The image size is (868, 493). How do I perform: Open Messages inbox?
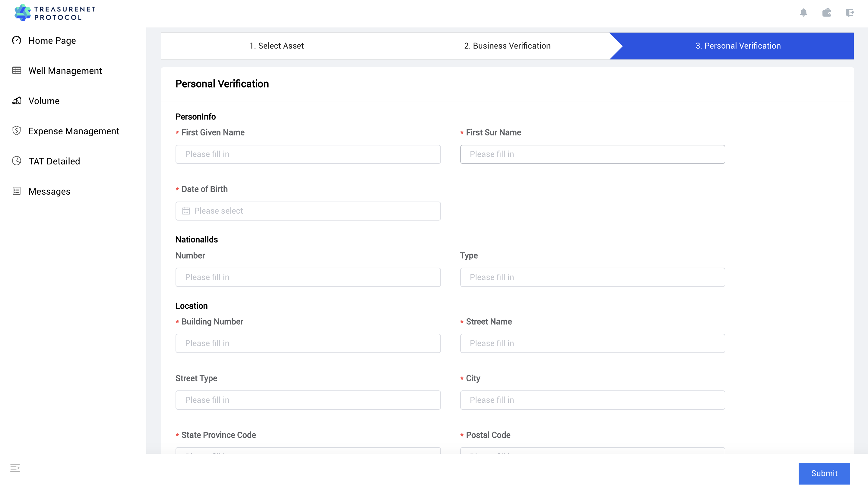tap(49, 191)
